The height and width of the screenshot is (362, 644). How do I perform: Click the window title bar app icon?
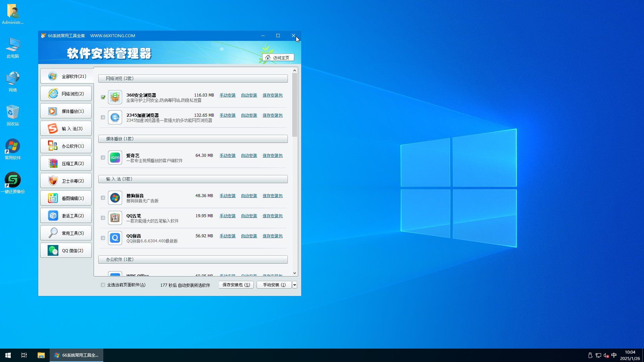43,36
